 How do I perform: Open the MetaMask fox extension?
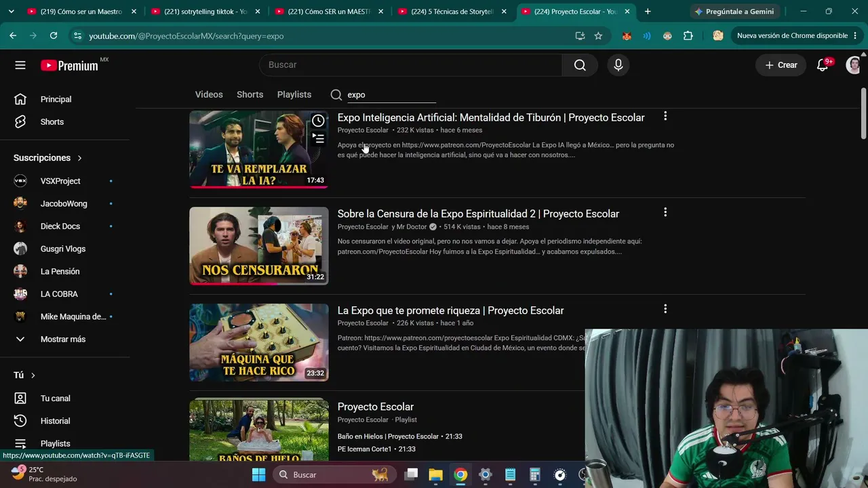pyautogui.click(x=627, y=36)
